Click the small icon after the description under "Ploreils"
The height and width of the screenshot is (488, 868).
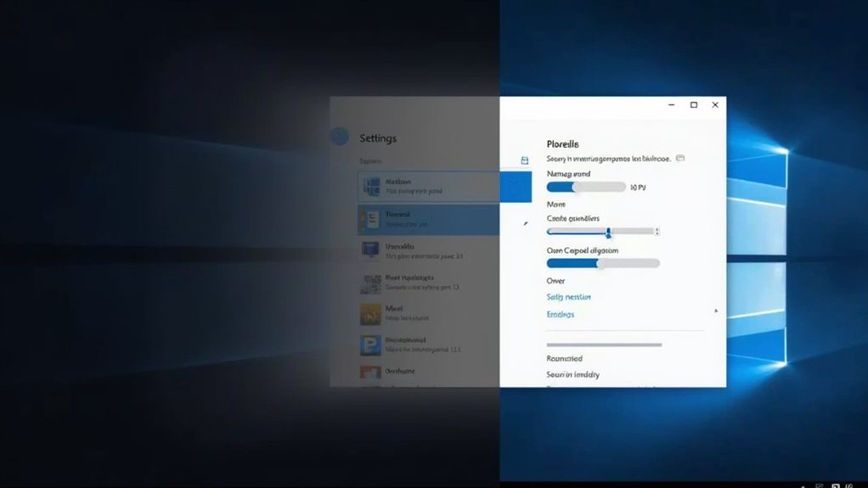tap(680, 159)
